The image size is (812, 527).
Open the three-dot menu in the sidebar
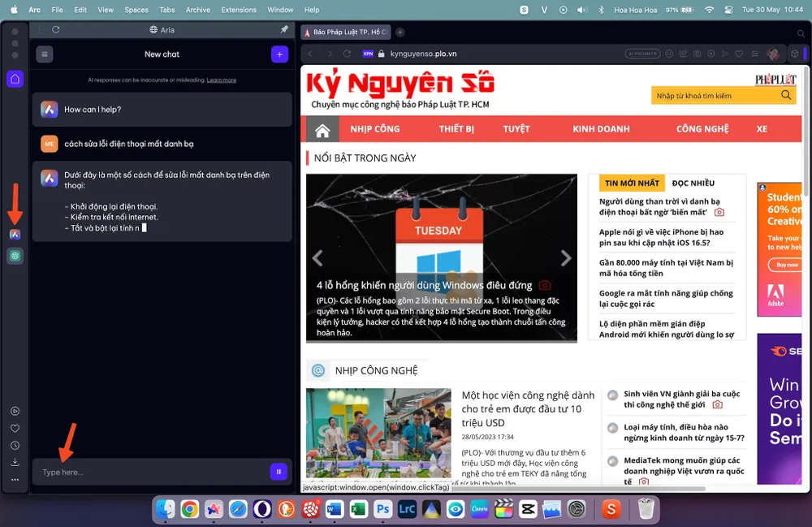(x=15, y=481)
